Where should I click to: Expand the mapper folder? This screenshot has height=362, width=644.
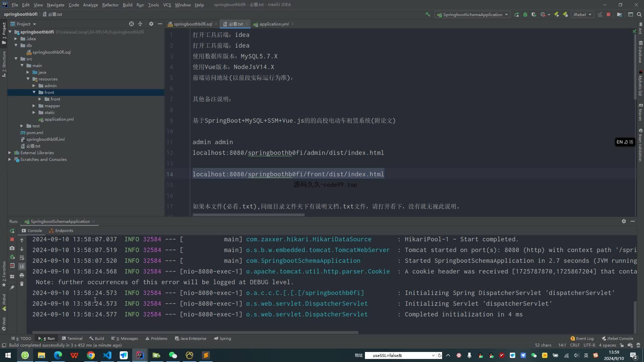coord(34,106)
